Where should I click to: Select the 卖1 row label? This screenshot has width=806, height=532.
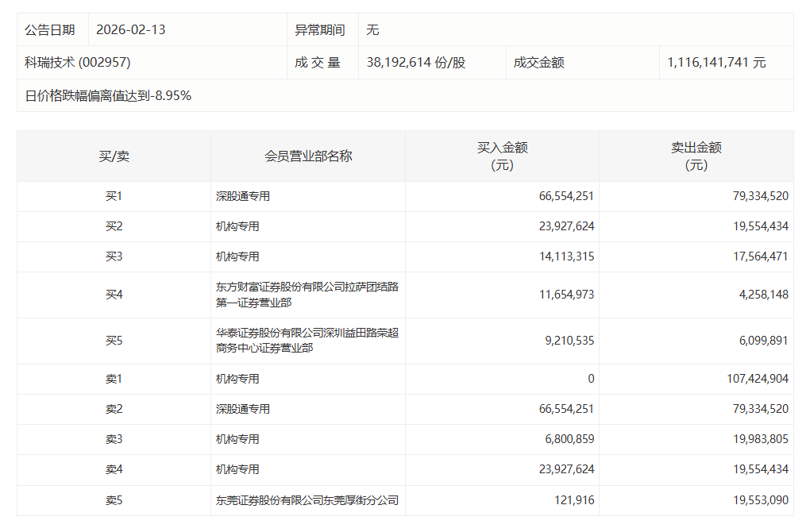tap(113, 379)
